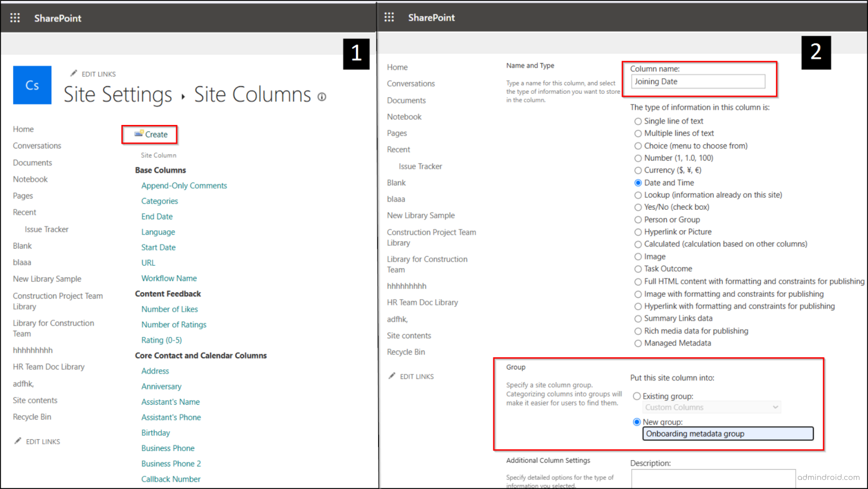Click the info icon next to Site Columns heading

point(322,97)
